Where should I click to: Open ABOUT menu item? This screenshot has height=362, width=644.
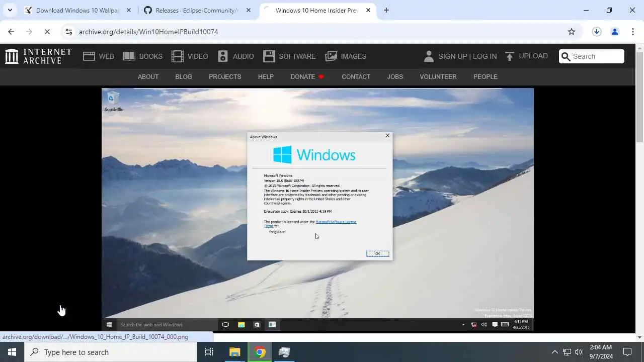(148, 76)
